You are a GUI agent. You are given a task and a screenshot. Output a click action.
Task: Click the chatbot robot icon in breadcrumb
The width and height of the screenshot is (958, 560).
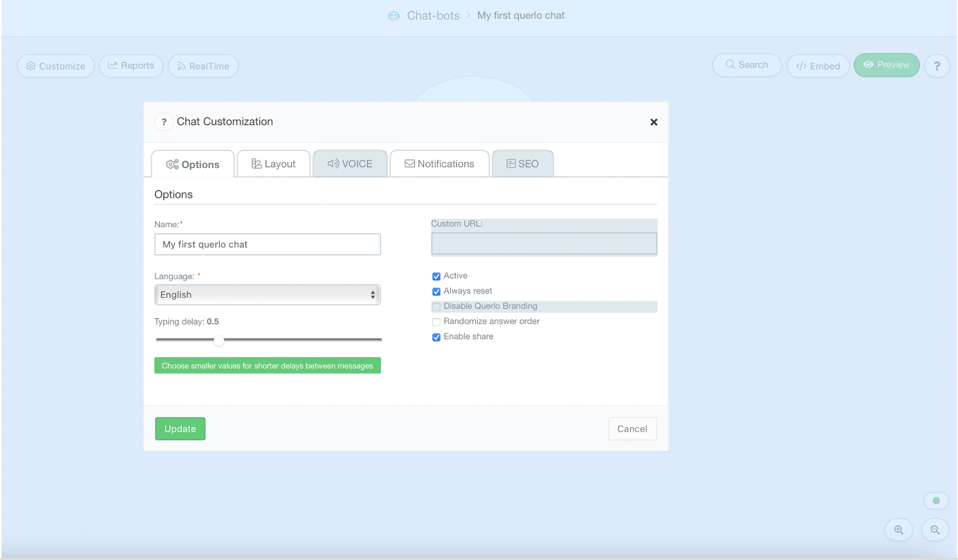click(x=394, y=15)
